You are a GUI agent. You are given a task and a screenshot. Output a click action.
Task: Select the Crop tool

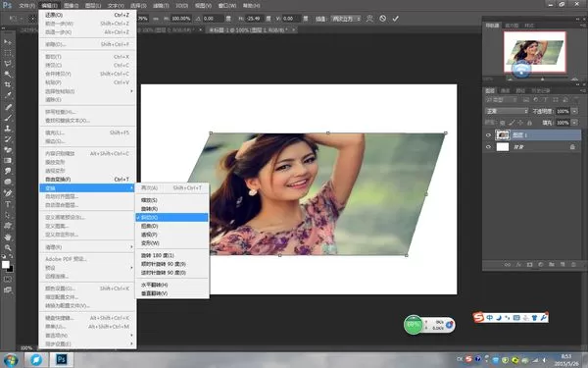coord(8,84)
